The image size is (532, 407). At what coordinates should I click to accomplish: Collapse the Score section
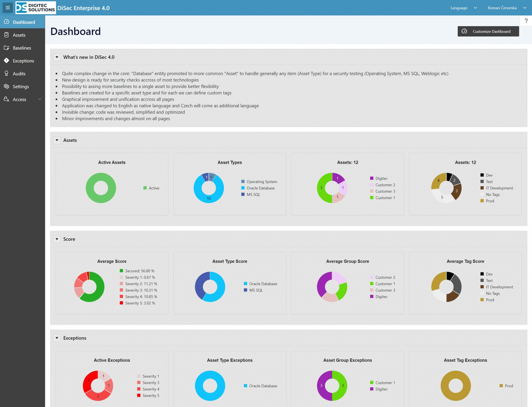pyautogui.click(x=57, y=239)
